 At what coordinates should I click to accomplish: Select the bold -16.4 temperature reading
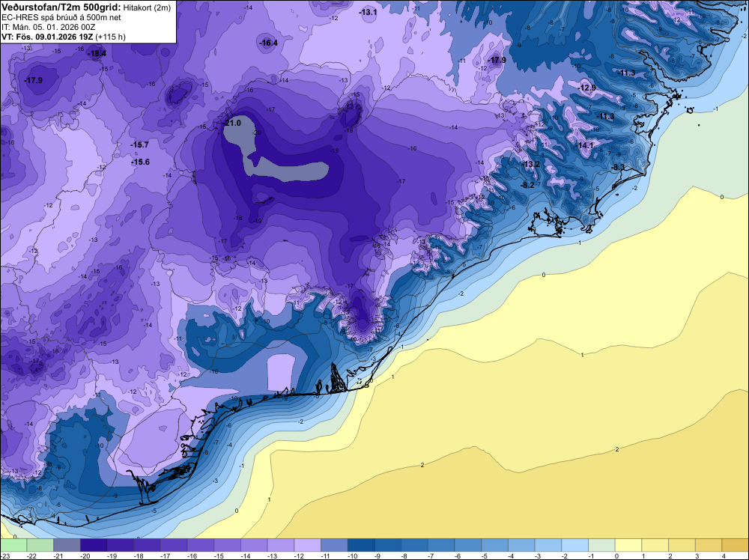click(268, 43)
